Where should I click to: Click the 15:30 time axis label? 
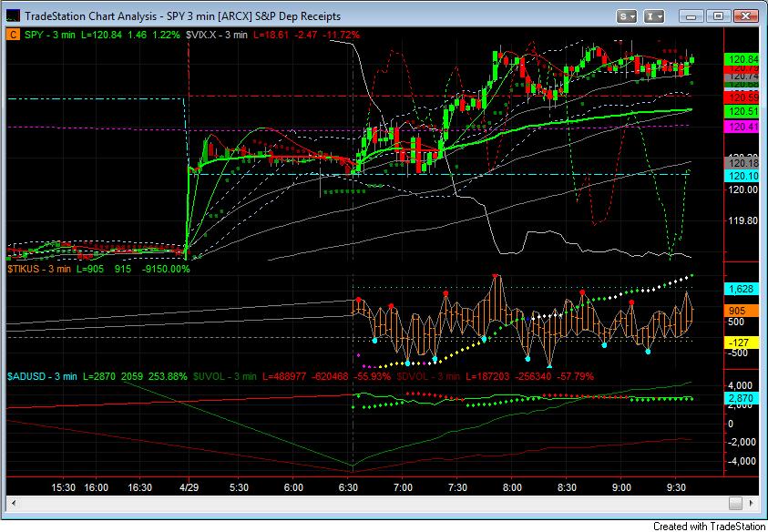point(64,488)
